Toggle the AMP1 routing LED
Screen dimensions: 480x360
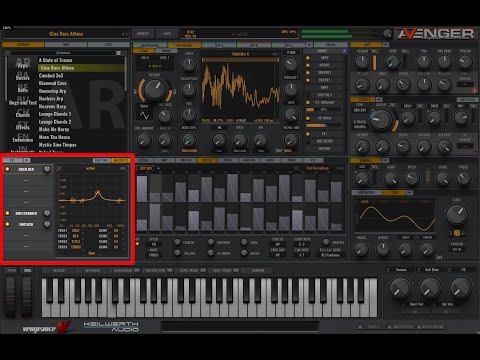[308, 58]
